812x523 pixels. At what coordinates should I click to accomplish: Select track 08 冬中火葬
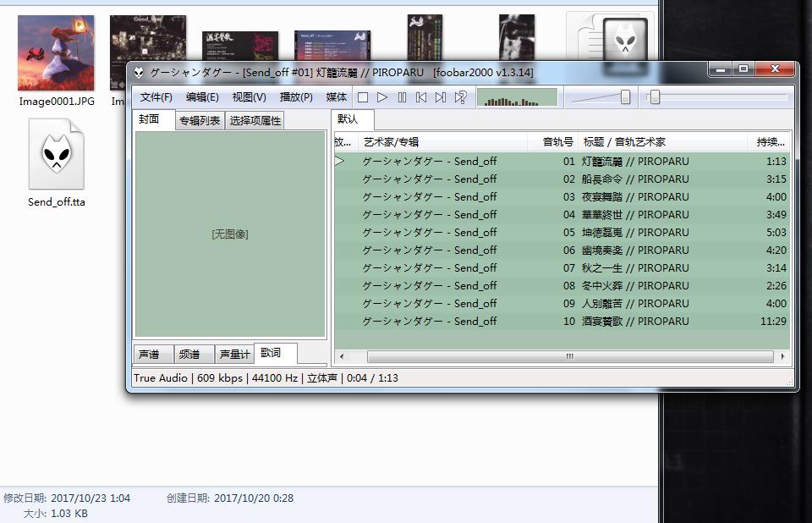click(562, 285)
